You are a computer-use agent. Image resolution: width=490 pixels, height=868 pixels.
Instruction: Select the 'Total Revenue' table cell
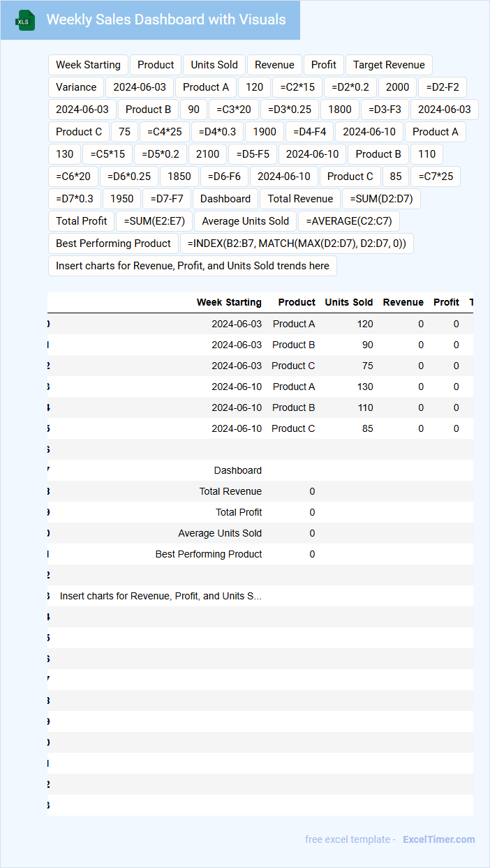pos(230,491)
